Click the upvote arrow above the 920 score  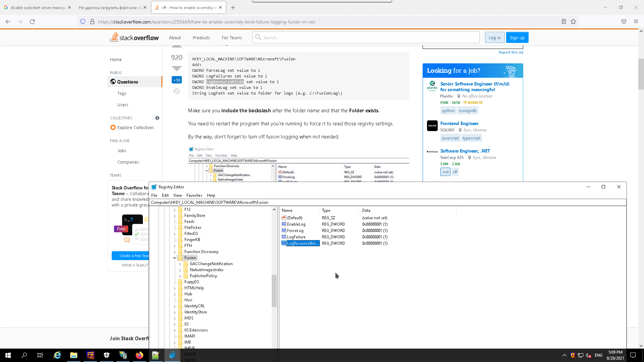[177, 46]
